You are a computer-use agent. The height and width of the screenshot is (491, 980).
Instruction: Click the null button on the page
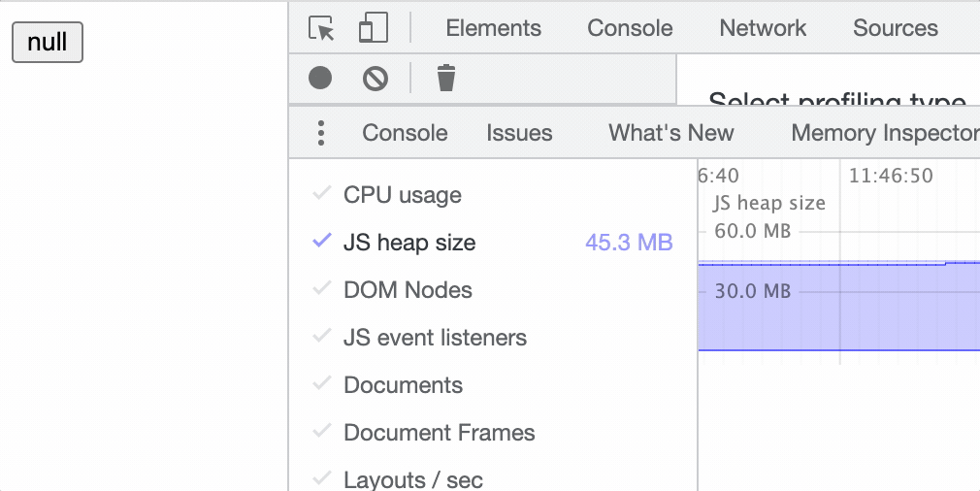pyautogui.click(x=47, y=43)
